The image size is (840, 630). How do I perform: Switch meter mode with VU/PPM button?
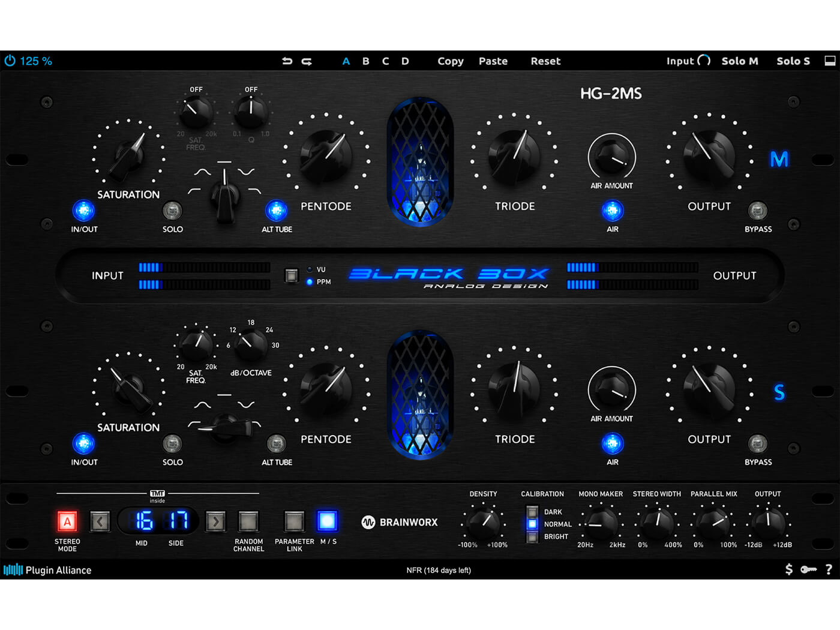coord(292,275)
